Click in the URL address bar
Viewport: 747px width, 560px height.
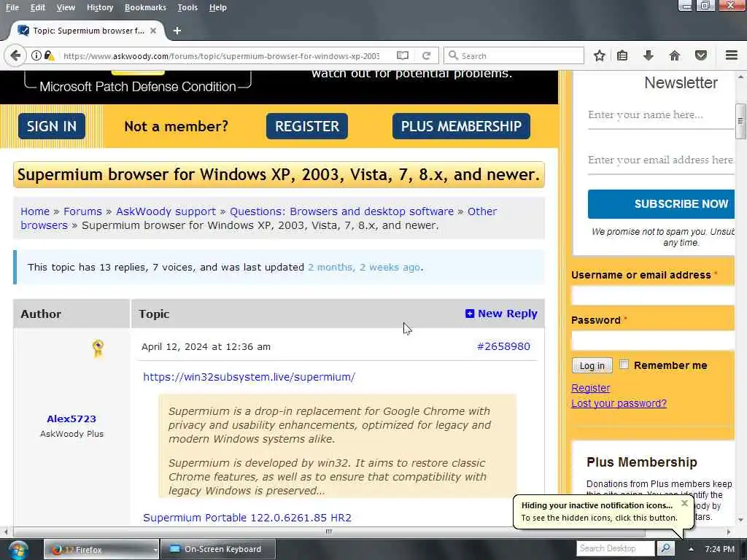(222, 55)
